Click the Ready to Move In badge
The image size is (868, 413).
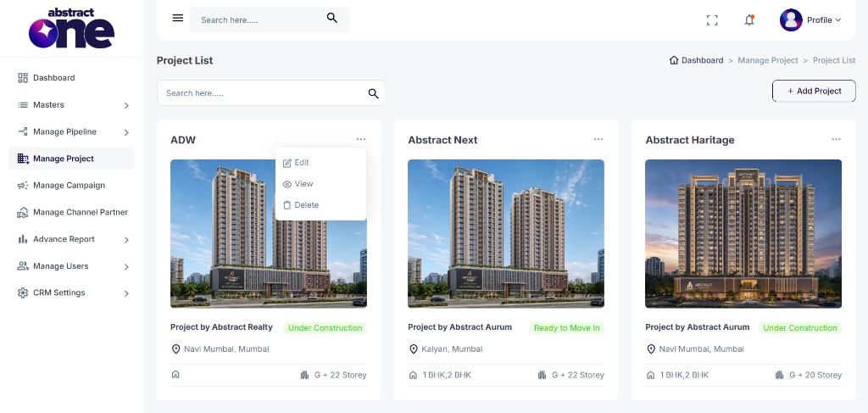click(x=567, y=327)
